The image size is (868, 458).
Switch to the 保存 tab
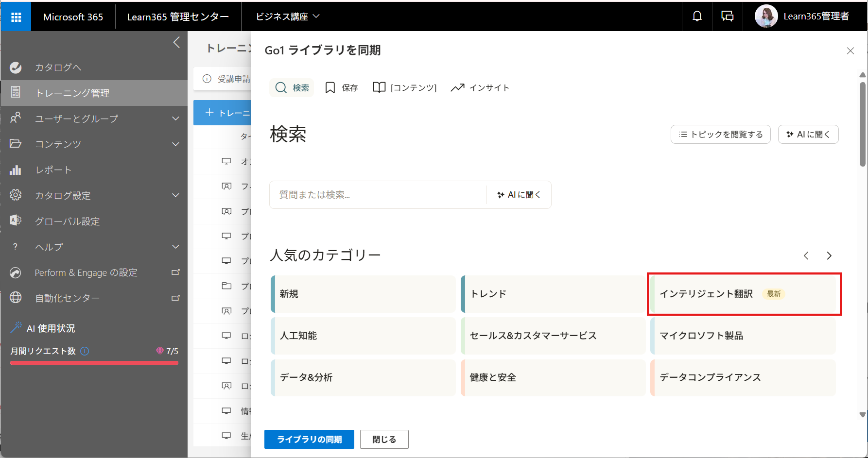(x=342, y=88)
